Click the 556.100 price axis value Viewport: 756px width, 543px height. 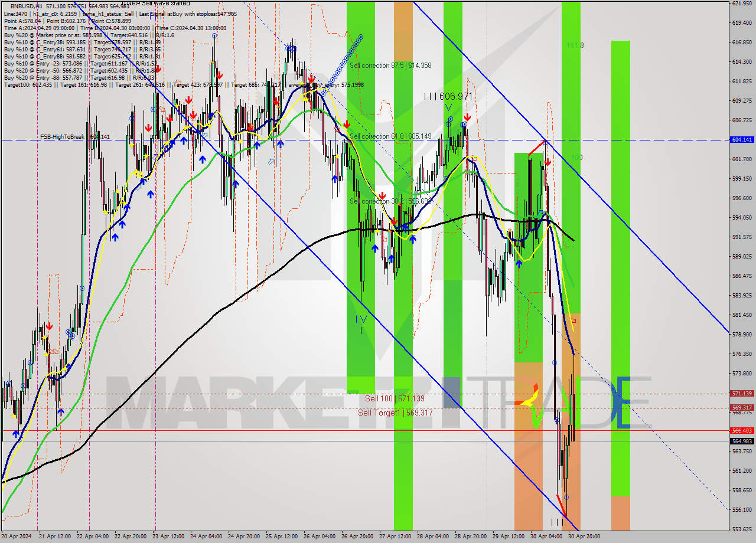pyautogui.click(x=742, y=510)
